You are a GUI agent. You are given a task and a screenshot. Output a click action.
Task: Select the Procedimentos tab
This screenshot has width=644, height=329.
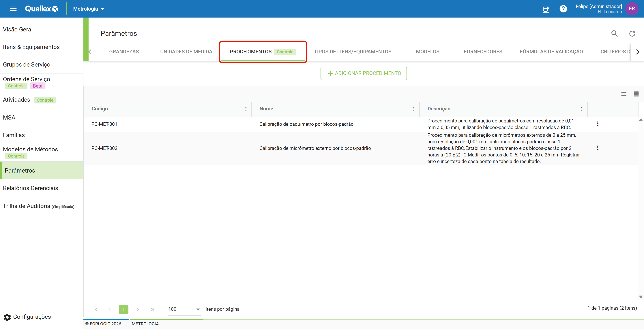[263, 52]
